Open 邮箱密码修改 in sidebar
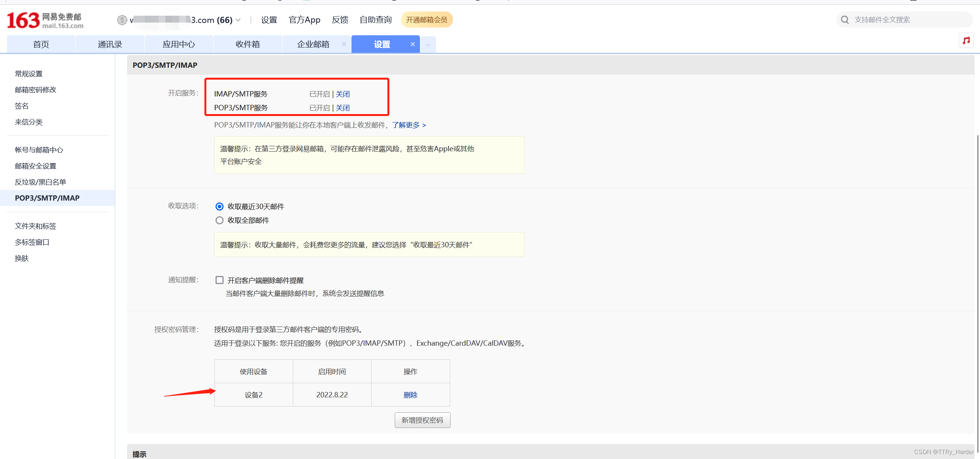The image size is (980, 459). coord(36,90)
